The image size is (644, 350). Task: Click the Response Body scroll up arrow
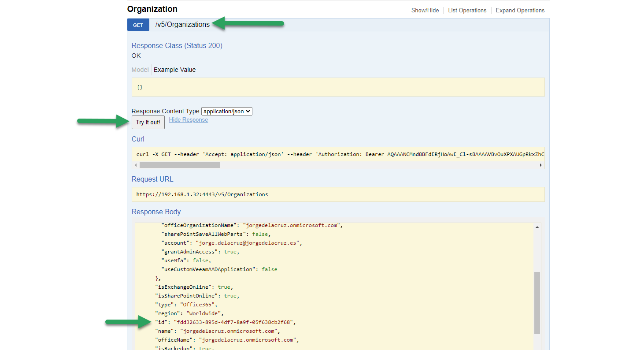coord(537,227)
